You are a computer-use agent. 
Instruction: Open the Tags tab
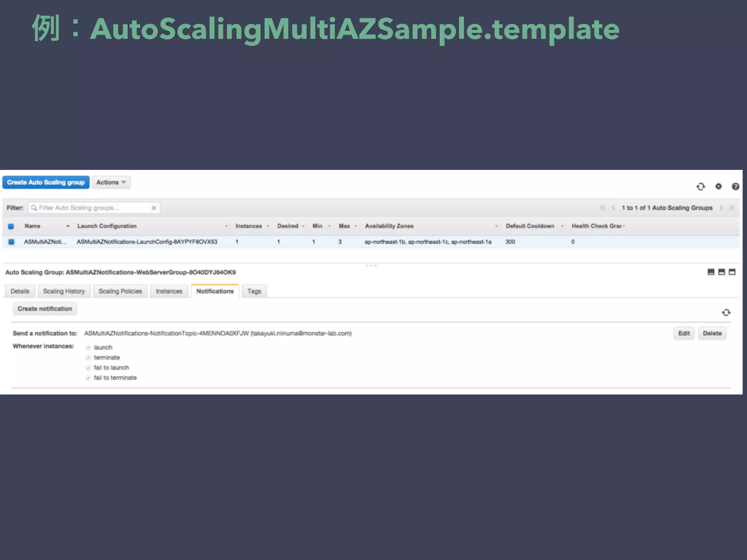[254, 291]
